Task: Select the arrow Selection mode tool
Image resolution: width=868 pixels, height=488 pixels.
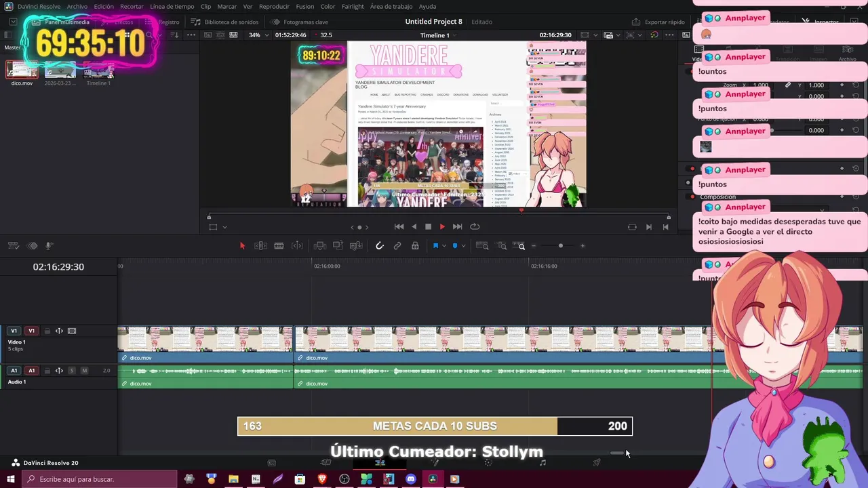Action: pos(242,246)
